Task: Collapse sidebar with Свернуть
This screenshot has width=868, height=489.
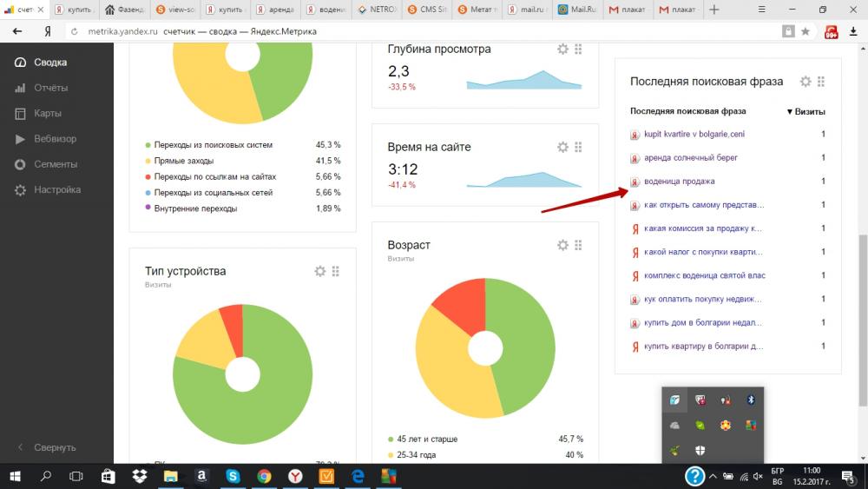Action: pyautogui.click(x=55, y=447)
